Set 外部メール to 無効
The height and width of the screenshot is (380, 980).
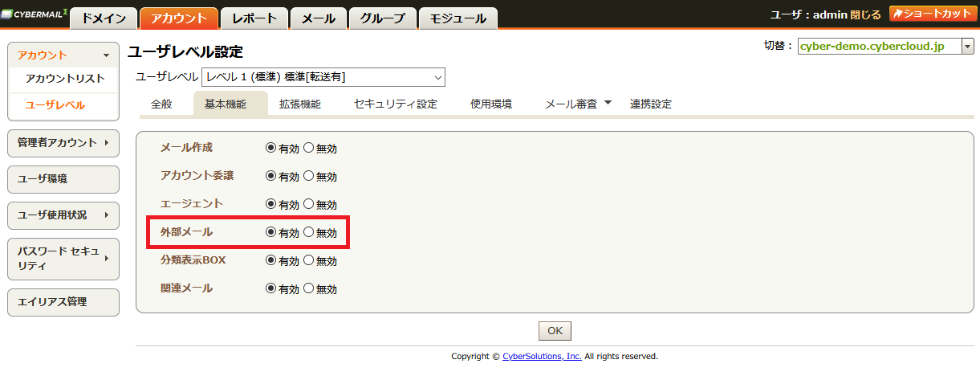(x=309, y=232)
